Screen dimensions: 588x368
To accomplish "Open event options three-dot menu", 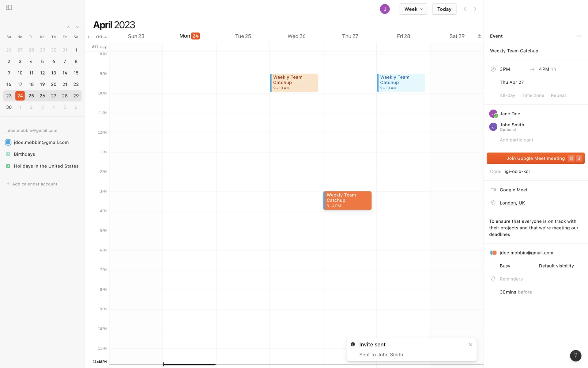I will click(x=579, y=36).
